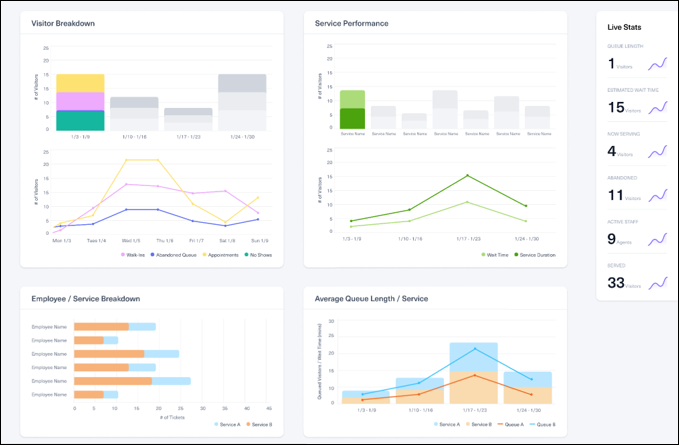Click the Thu 1/6 axis label
This screenshot has width=679, height=445.
click(x=165, y=240)
